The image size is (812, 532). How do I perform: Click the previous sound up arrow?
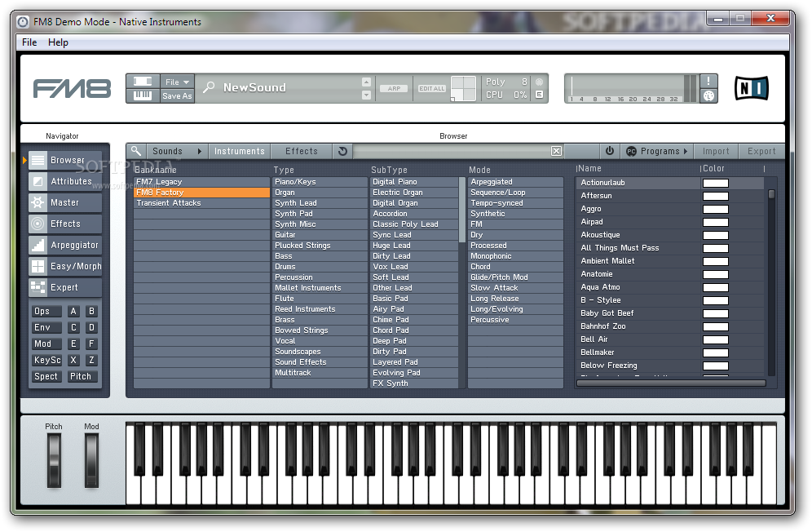(x=366, y=82)
